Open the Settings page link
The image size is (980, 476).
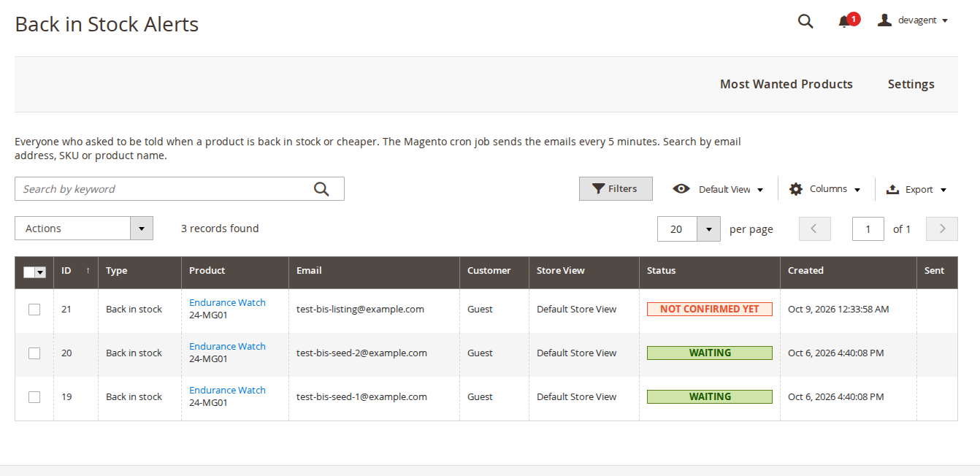[911, 84]
